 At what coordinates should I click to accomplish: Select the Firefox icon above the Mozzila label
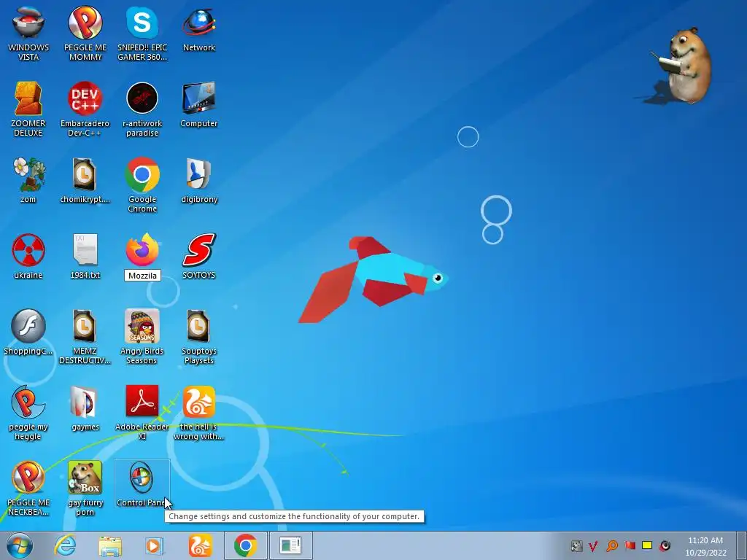(142, 249)
